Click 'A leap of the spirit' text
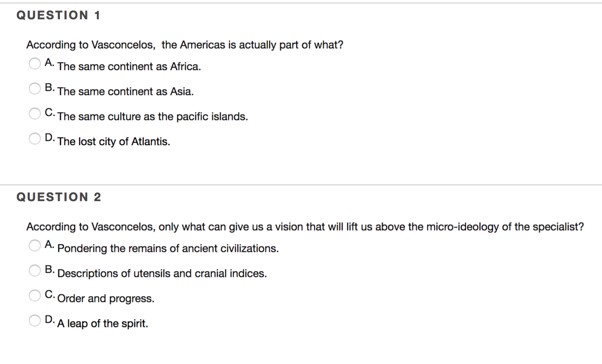 (x=103, y=324)
